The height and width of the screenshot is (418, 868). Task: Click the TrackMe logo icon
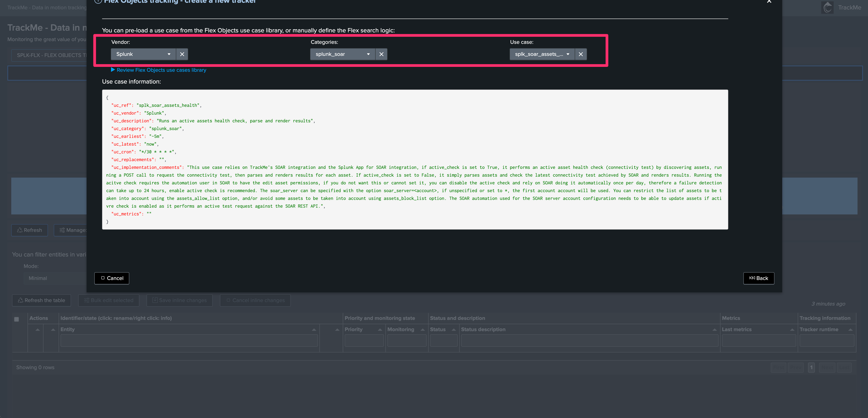click(827, 7)
